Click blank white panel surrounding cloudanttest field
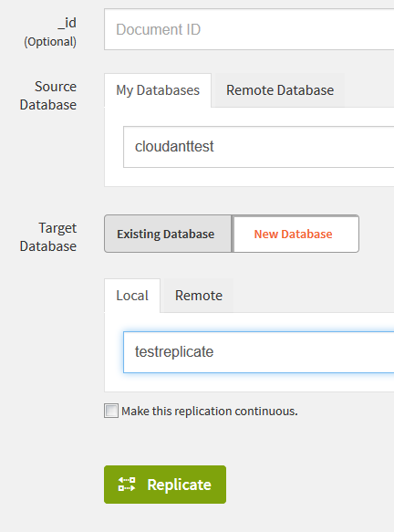The image size is (394, 532). click(x=249, y=177)
